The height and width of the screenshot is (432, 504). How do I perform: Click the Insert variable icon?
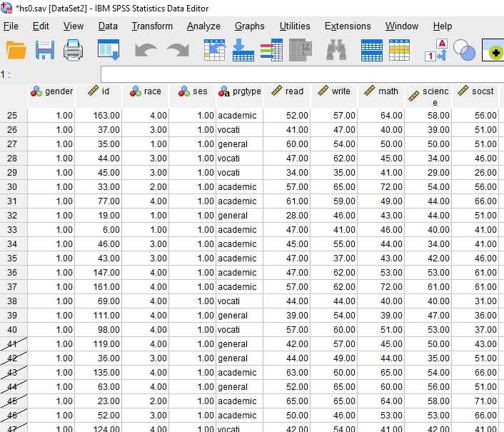point(400,50)
